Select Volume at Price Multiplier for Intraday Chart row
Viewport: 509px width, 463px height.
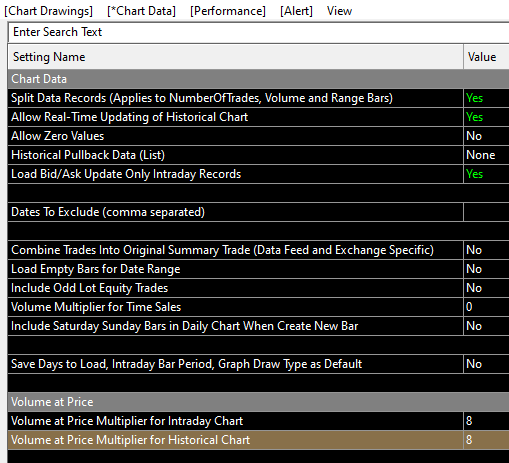(x=258, y=421)
